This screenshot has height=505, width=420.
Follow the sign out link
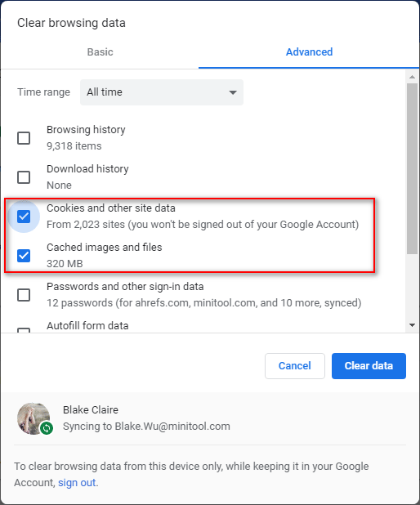tap(77, 483)
